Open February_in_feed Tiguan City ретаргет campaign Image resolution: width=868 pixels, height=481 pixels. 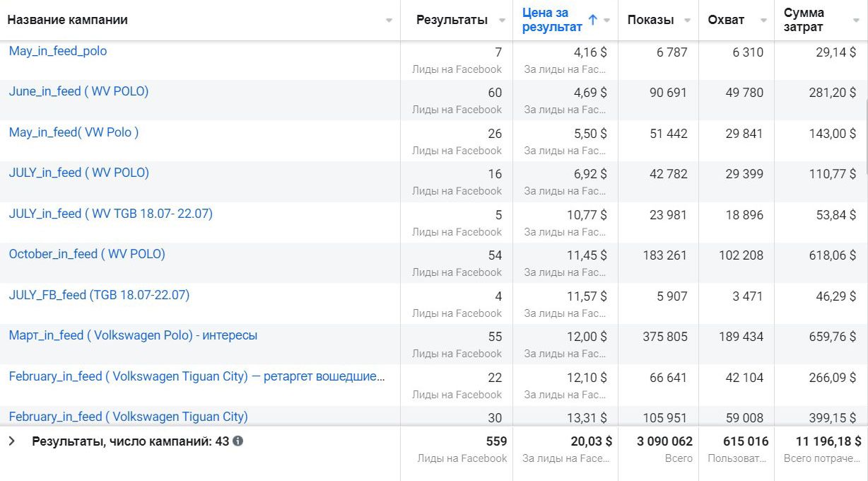(x=197, y=376)
